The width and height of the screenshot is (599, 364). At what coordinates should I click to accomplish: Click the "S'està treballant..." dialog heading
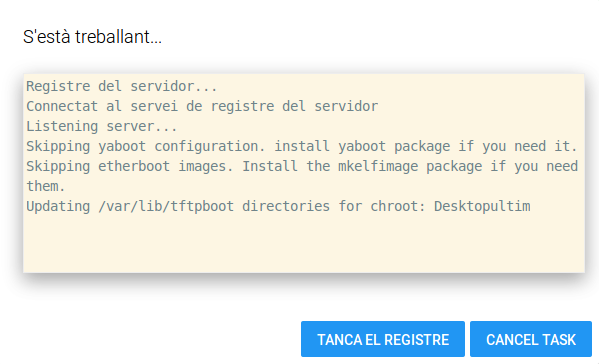(92, 37)
